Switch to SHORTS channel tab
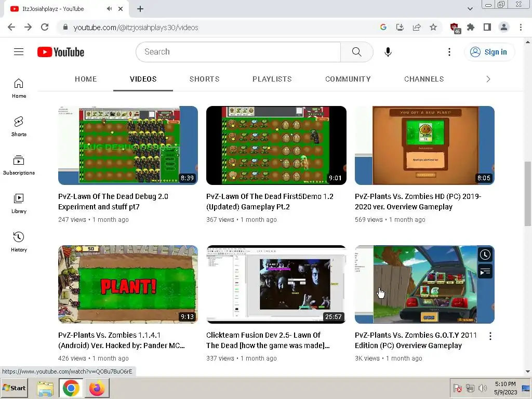 (x=204, y=79)
